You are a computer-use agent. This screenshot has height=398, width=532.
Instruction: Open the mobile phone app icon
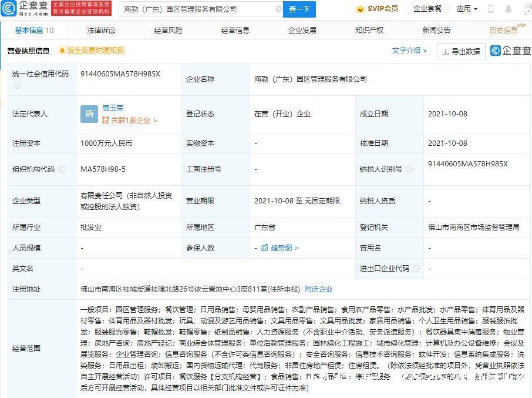[491, 9]
